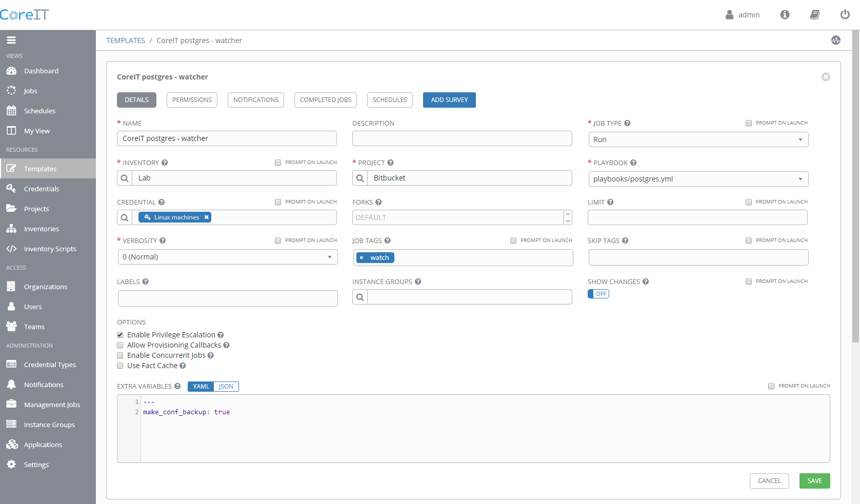This screenshot has height=504, width=860.
Task: Switch to the Completed Jobs tab
Action: (326, 100)
